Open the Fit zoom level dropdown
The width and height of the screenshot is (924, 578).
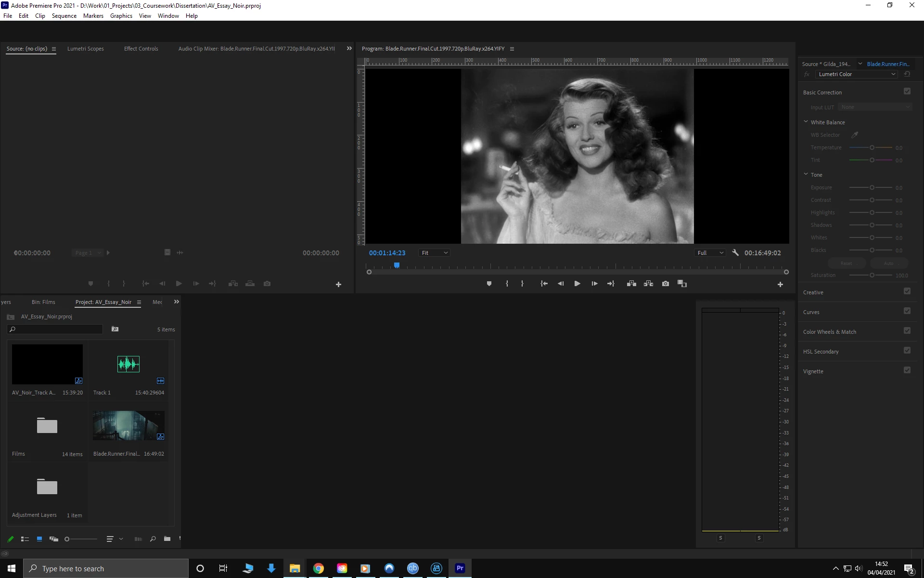434,253
